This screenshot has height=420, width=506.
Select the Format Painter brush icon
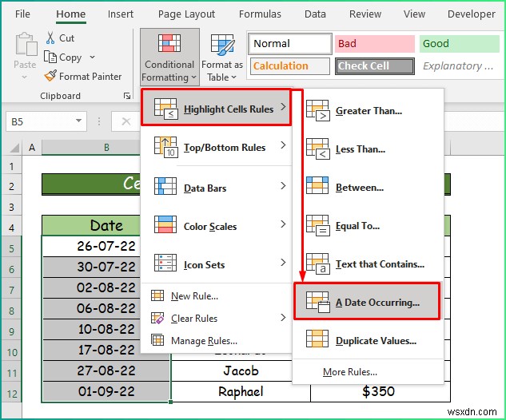[x=50, y=76]
